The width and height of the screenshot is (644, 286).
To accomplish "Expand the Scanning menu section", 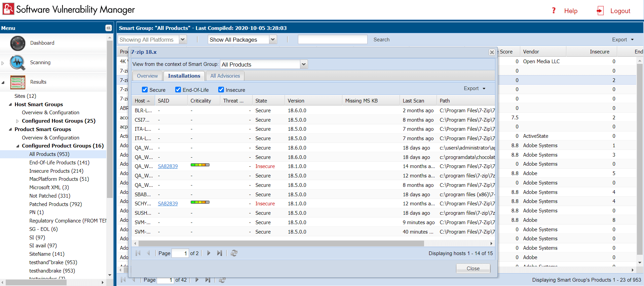I will coord(3,63).
